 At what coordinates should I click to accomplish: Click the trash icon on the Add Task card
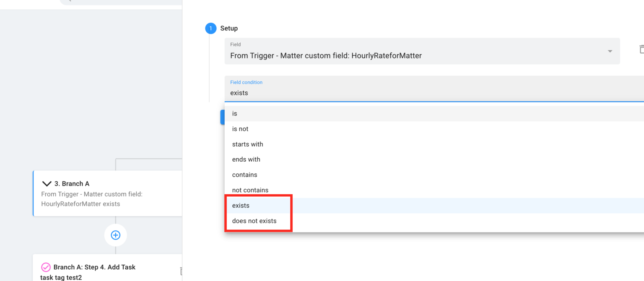[x=181, y=271]
